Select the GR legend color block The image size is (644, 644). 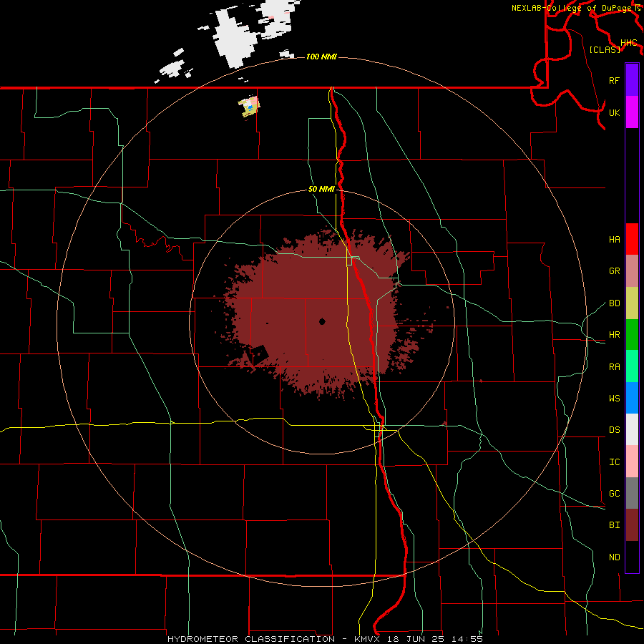click(632, 270)
